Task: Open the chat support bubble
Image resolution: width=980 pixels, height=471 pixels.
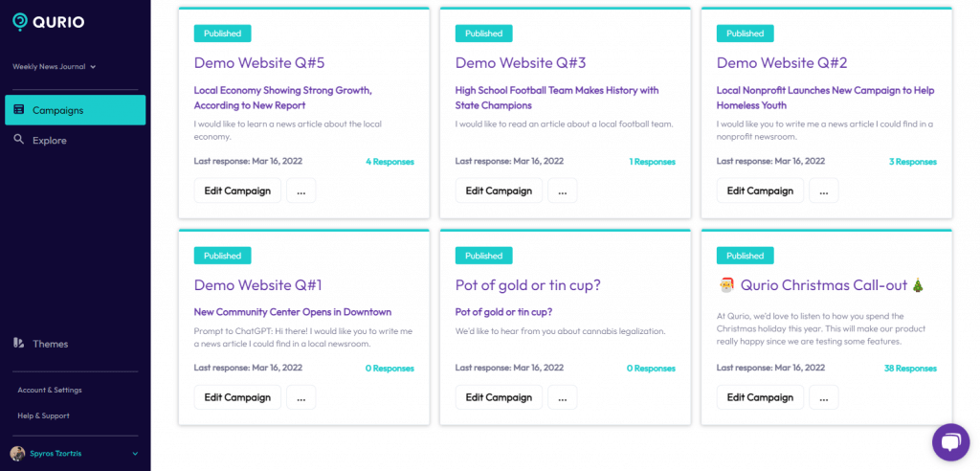Action: 950,442
